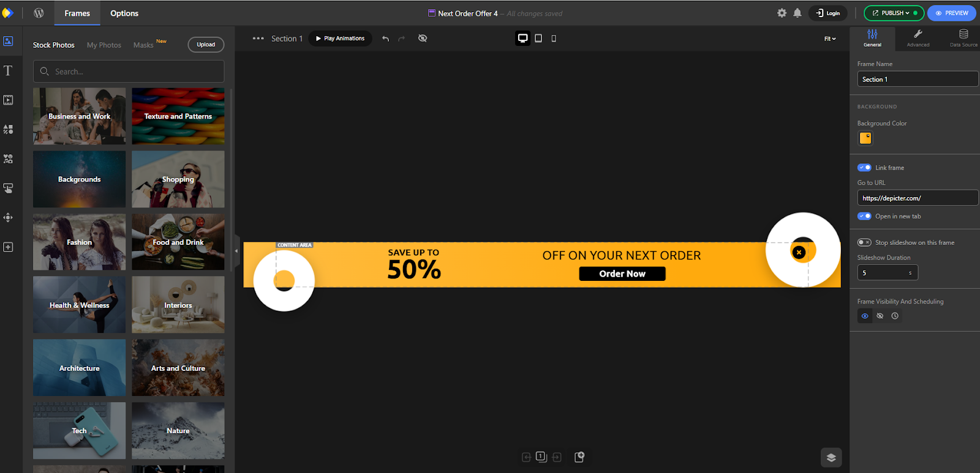Select the Food and Drink category thumbnail
Image resolution: width=980 pixels, height=473 pixels.
[178, 242]
